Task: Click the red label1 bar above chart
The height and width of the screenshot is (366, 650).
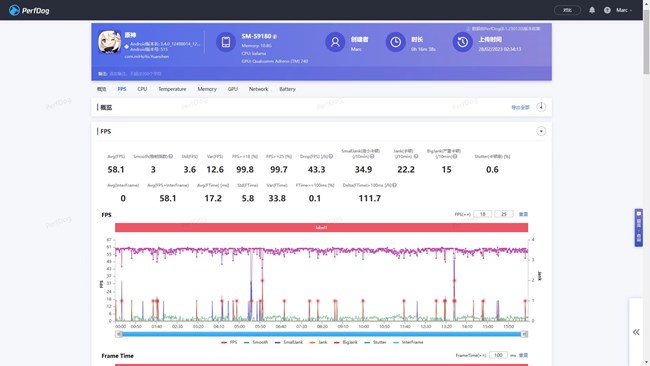Action: [321, 228]
